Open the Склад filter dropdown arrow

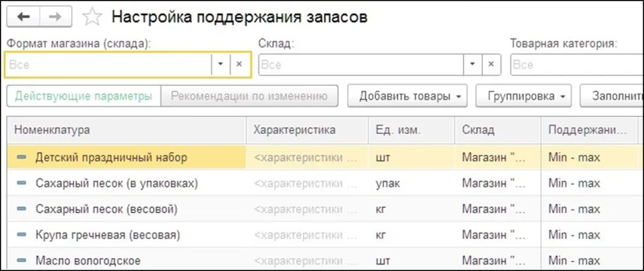[x=472, y=65]
